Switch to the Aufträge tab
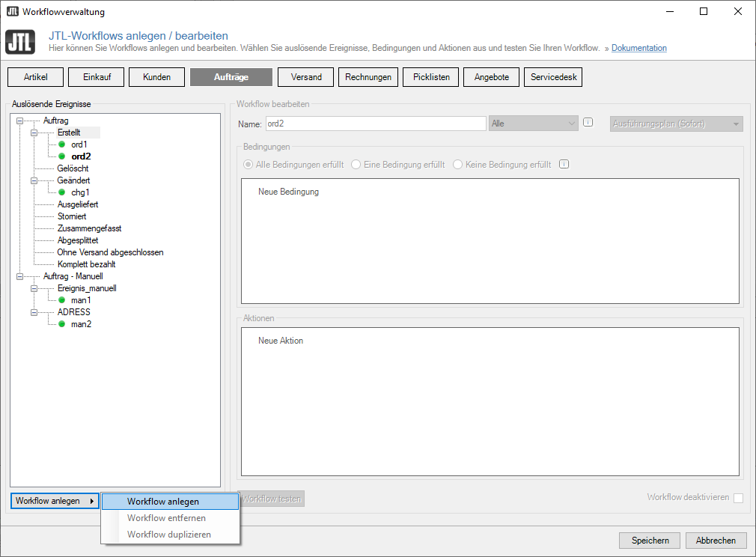 click(231, 77)
